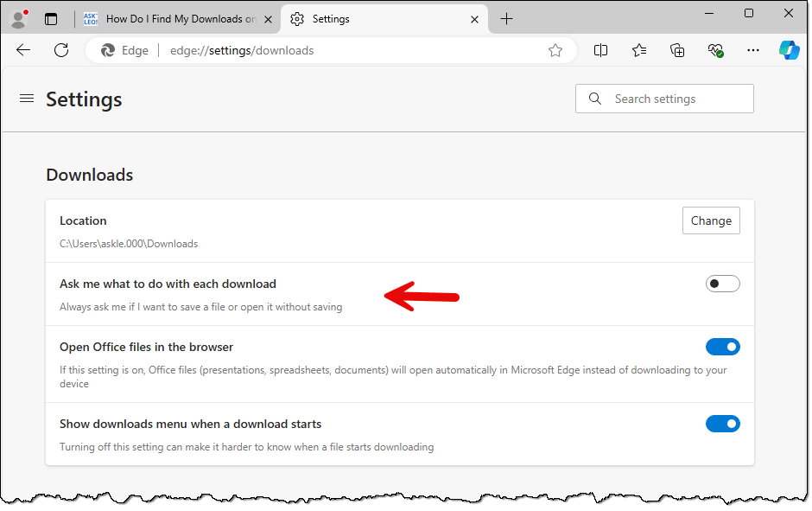Turn off Show downloads menu toggle
The width and height of the screenshot is (812, 511).
(x=722, y=424)
